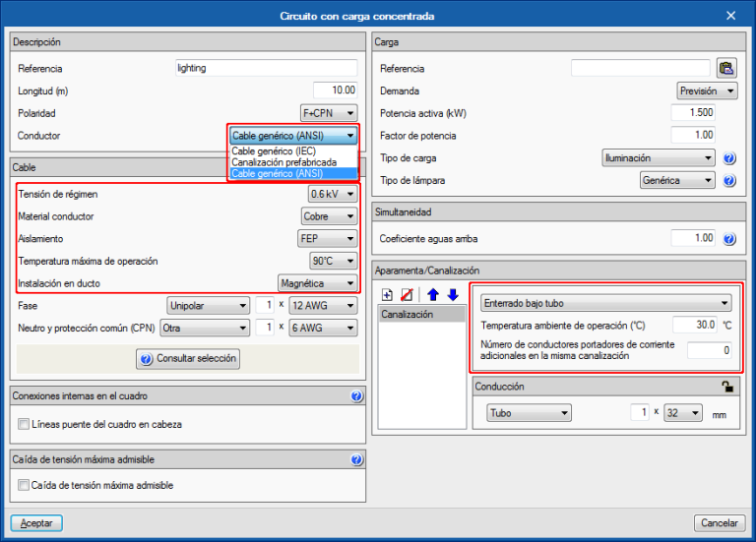This screenshot has width=756, height=542.
Task: Click the Longitud (m) input field
Action: click(x=335, y=90)
